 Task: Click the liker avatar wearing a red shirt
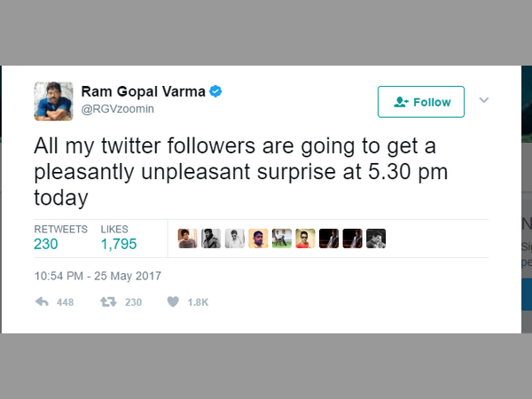tap(305, 239)
